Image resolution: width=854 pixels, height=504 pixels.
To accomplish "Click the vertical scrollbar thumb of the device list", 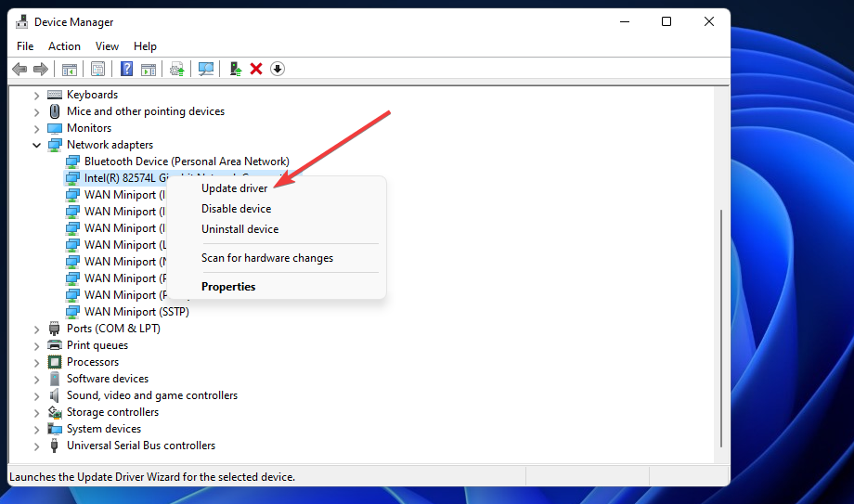I will [721, 328].
